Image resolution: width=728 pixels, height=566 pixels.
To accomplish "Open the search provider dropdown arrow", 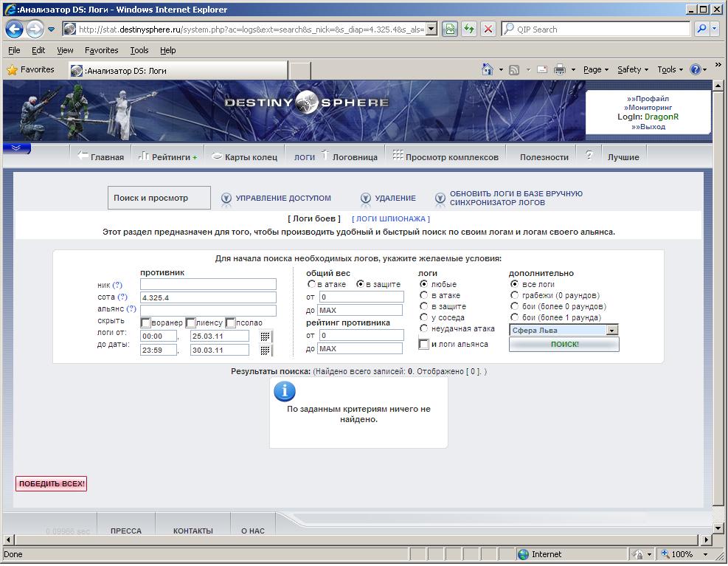I will (x=715, y=30).
